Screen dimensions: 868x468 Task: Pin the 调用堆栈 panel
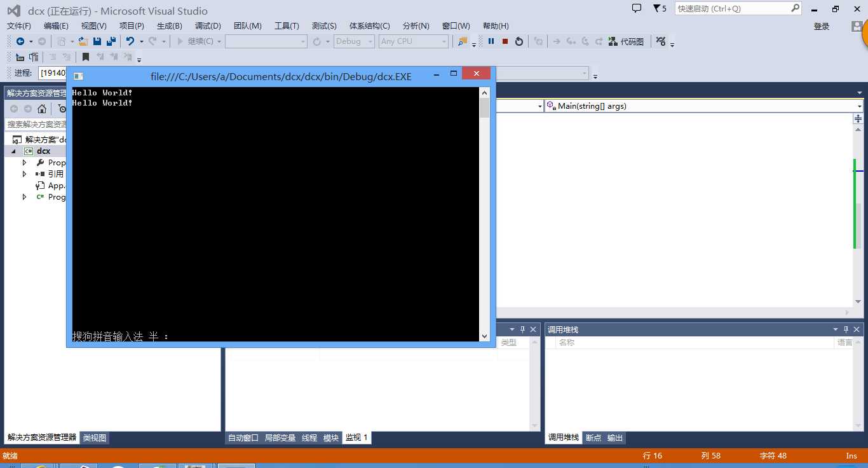846,329
